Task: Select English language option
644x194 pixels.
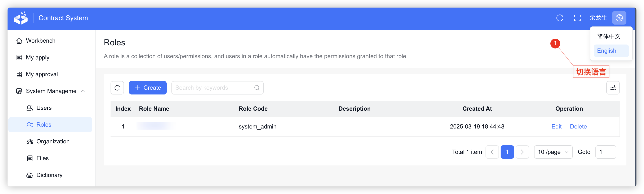Action: [607, 51]
